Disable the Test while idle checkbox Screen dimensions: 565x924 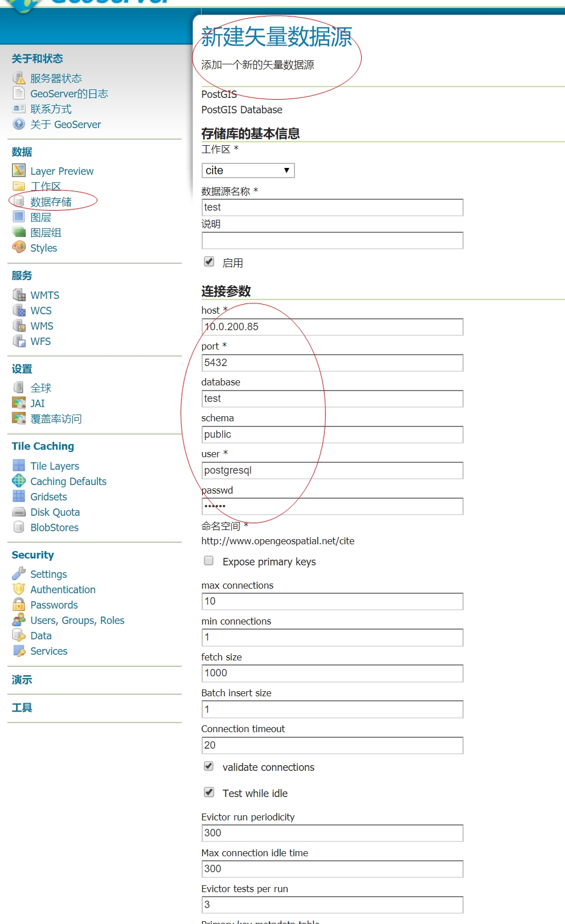click(209, 792)
